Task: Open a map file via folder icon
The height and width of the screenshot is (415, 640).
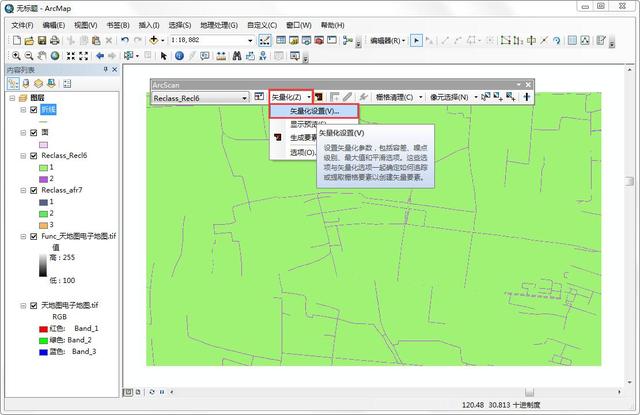Action: point(29,40)
